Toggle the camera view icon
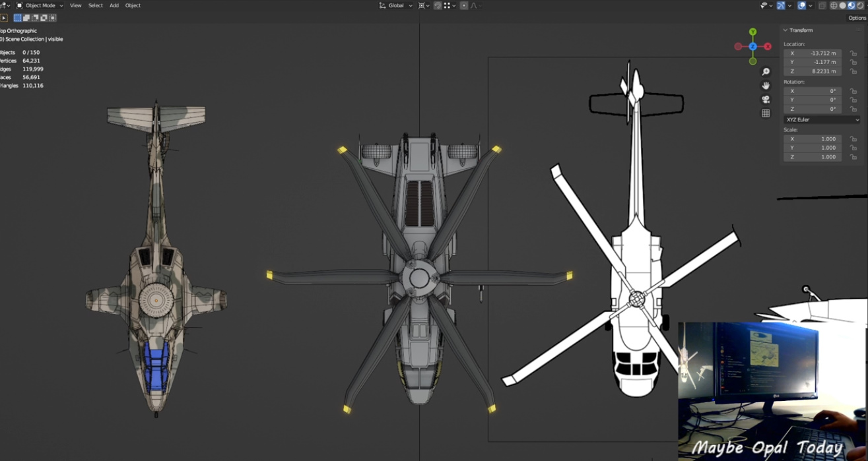This screenshot has height=461, width=868. pyautogui.click(x=766, y=100)
